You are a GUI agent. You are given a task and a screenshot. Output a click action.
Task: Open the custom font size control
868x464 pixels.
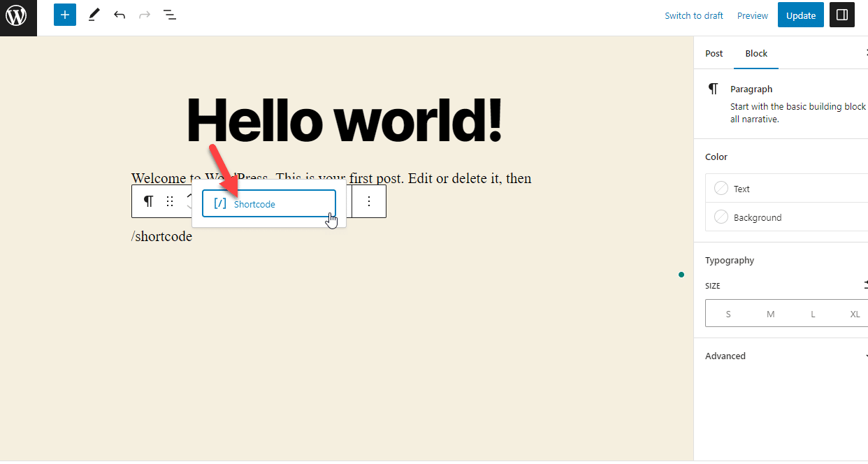pos(865,285)
